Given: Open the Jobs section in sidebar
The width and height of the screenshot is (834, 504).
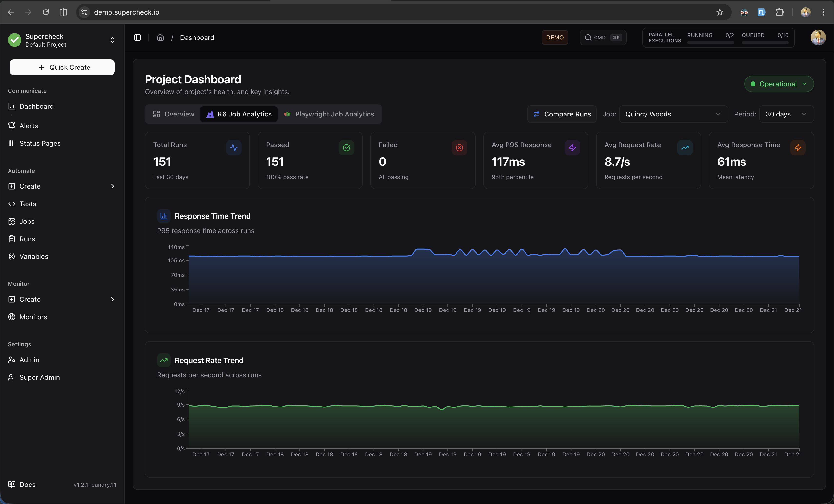Looking at the screenshot, I should coord(27,221).
